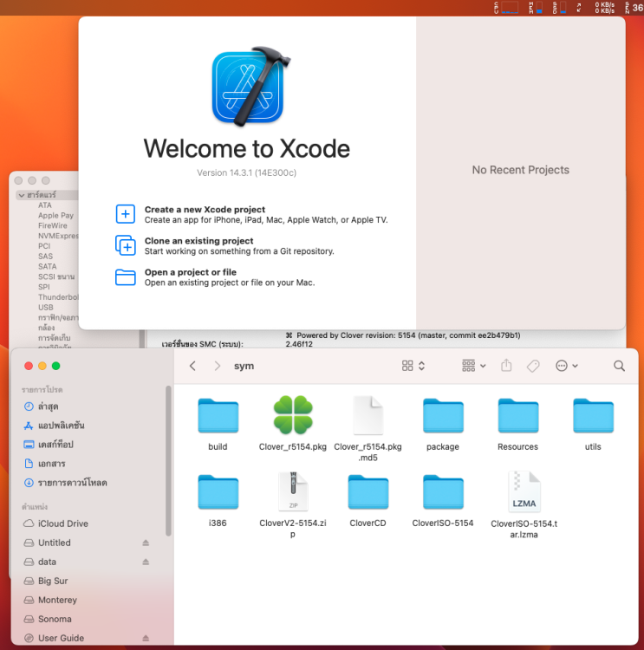
Task: Select the CloverISO-5154 folder
Action: coord(443,492)
